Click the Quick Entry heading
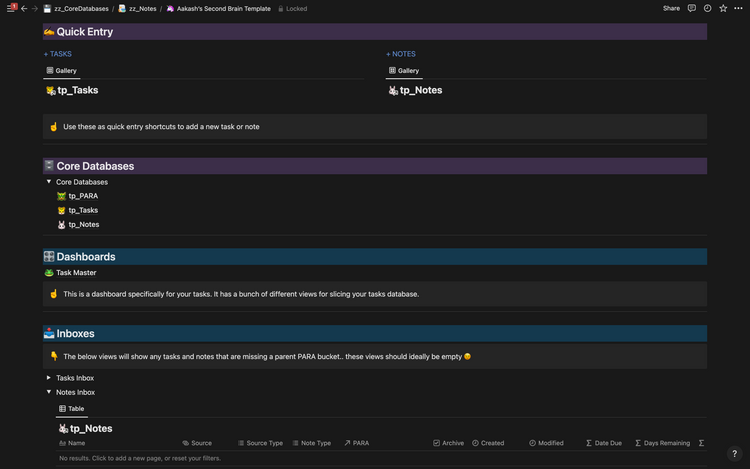This screenshot has height=469, width=750. pyautogui.click(x=85, y=32)
